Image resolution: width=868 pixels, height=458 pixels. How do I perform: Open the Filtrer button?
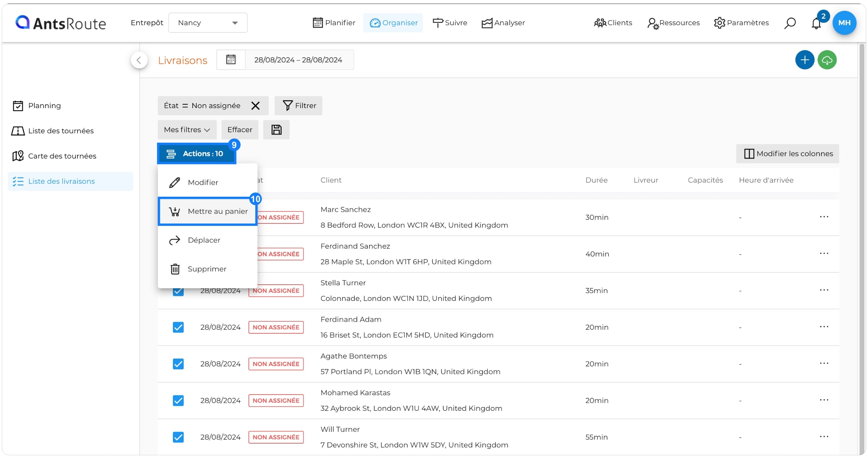point(299,106)
